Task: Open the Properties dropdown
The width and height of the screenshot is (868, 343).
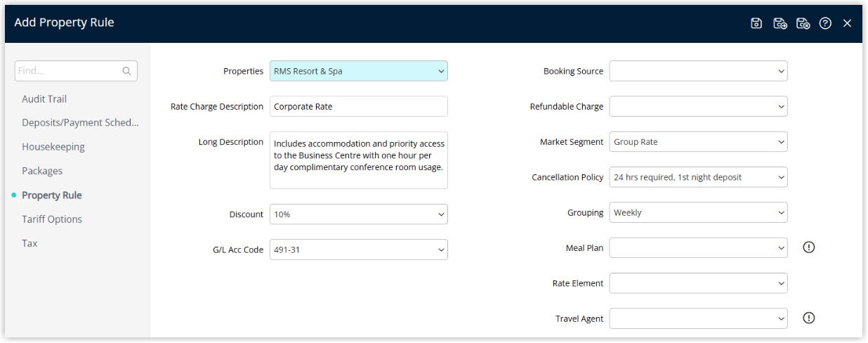Action: click(358, 71)
